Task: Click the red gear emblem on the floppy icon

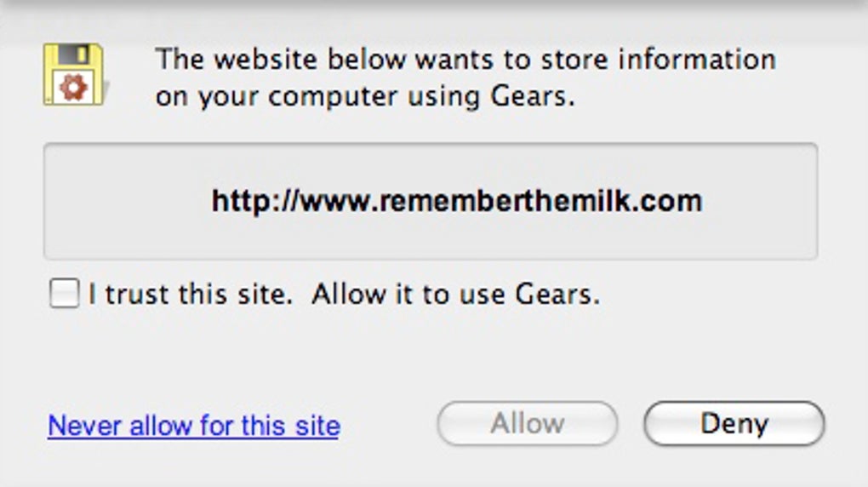Action: (x=74, y=88)
